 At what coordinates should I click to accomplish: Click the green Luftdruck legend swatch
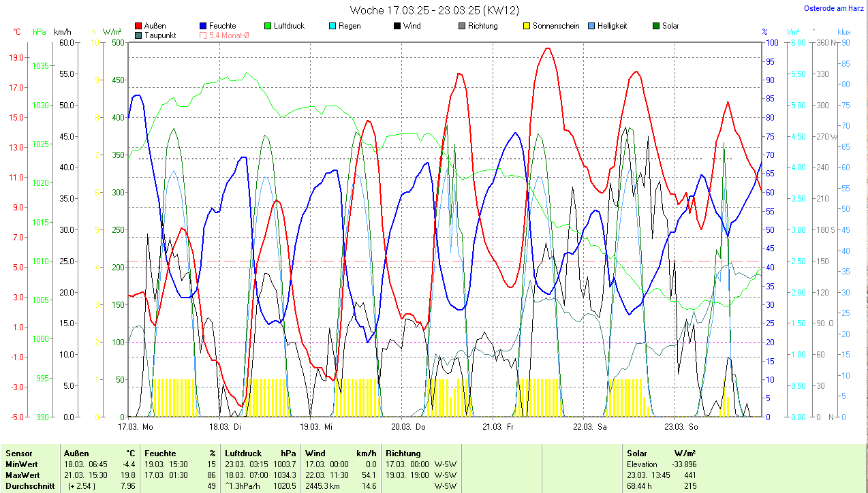[x=268, y=26]
